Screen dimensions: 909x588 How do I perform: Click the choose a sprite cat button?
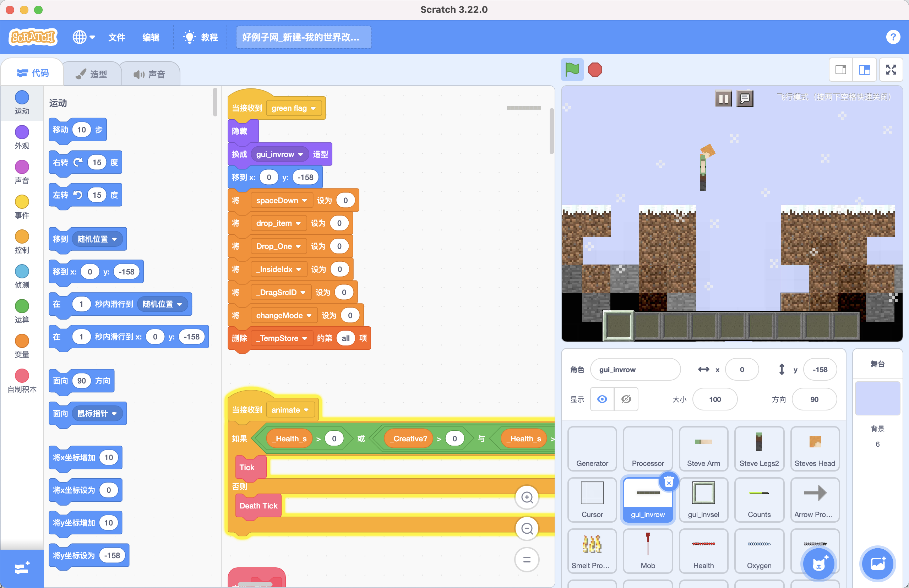pos(818,563)
